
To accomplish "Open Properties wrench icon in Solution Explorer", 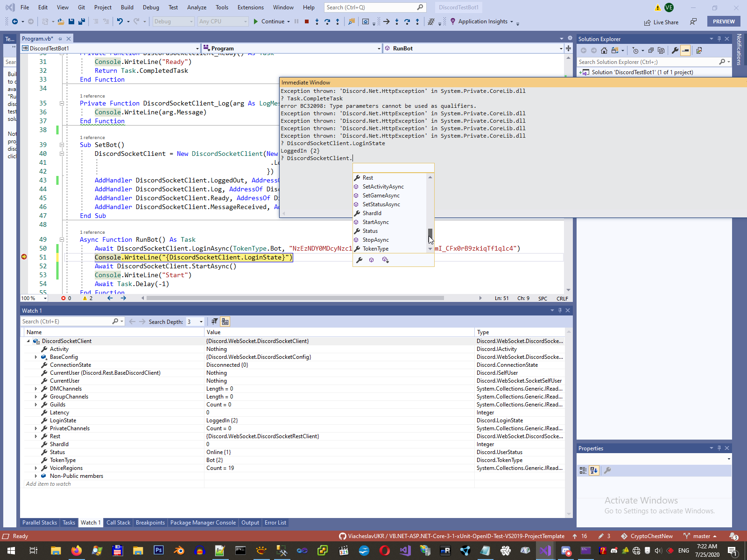I will coord(675,50).
